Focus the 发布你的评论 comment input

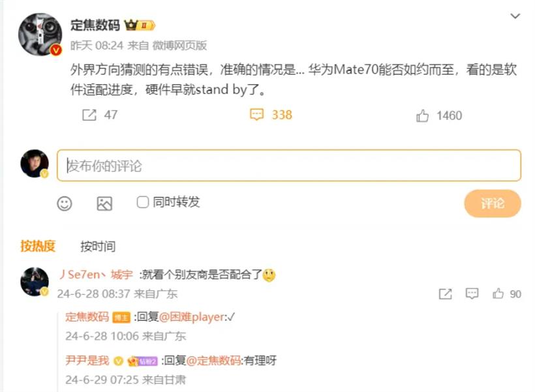point(289,166)
